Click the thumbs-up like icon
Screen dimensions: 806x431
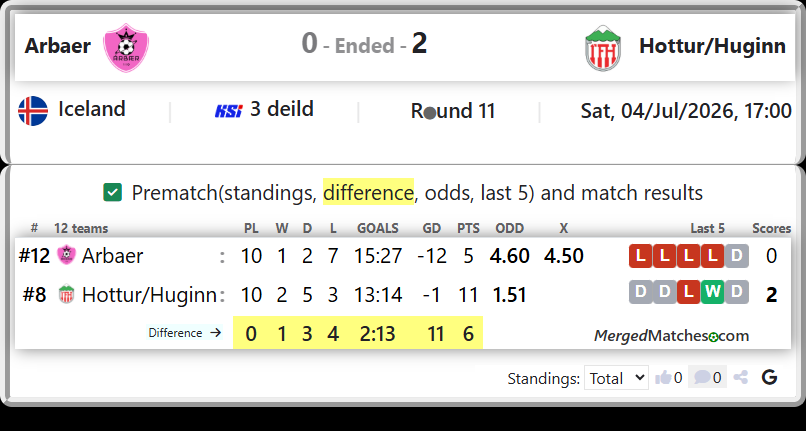click(663, 378)
